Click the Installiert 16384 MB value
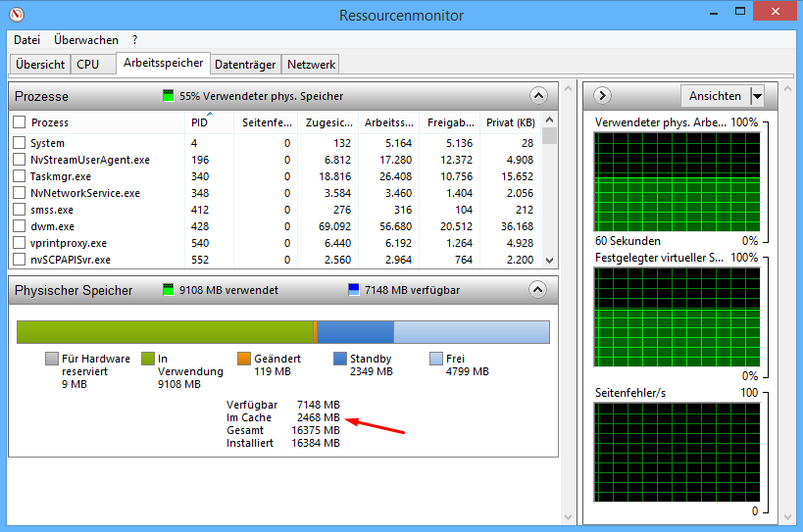 coord(316,443)
